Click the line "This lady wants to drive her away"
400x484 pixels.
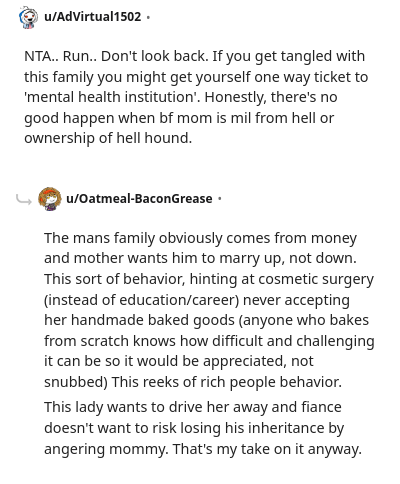156,407
